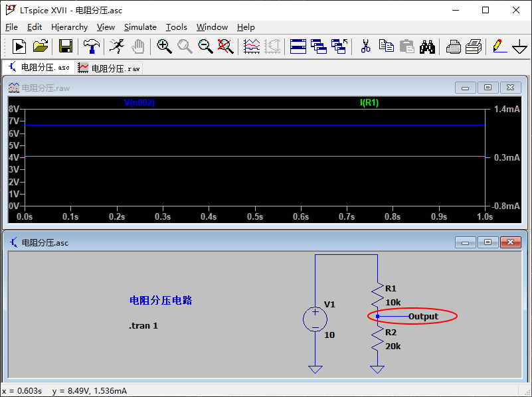532x397 pixels.
Task: Place a ground symbol from the toolbar
Action: point(519,47)
